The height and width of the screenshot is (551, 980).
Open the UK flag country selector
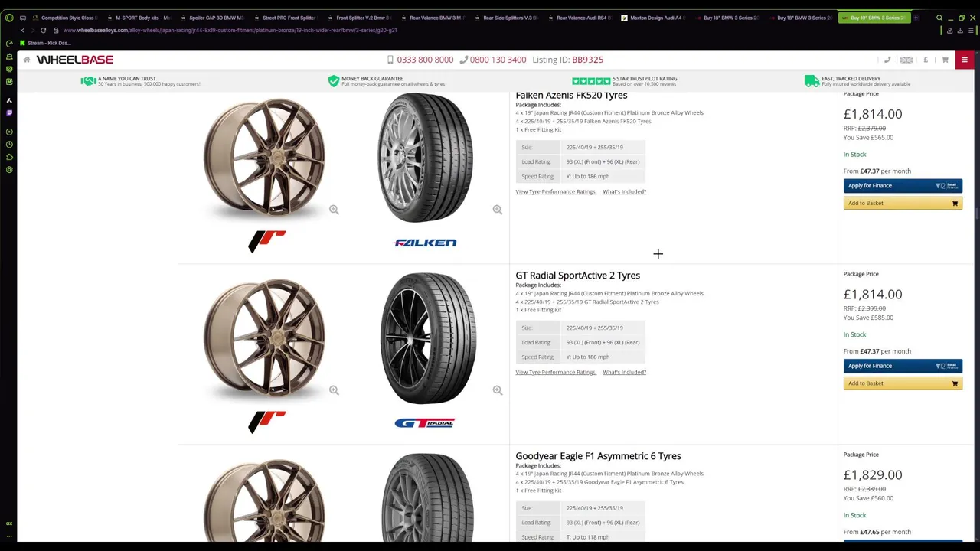point(906,60)
